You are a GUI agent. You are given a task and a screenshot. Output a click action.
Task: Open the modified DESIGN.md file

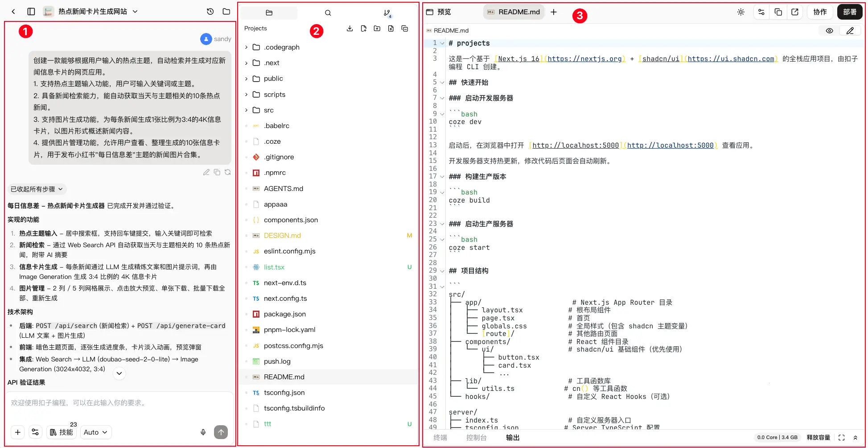329,236
